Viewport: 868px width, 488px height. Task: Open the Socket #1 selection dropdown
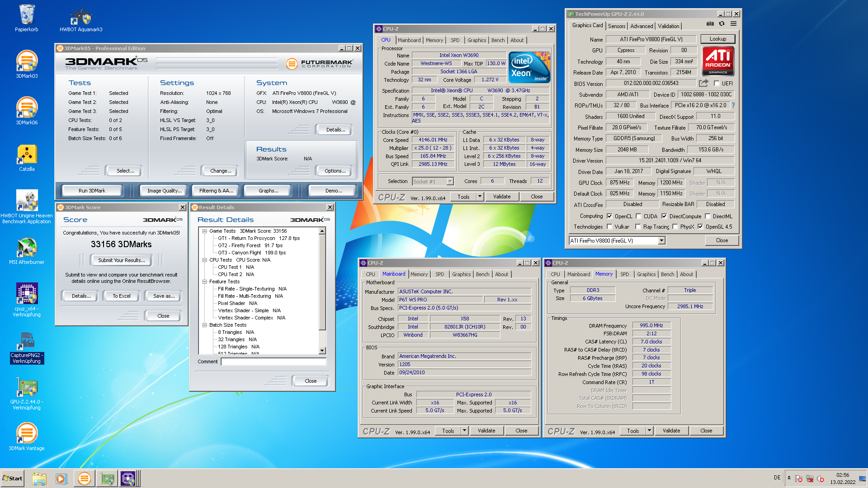click(x=450, y=181)
